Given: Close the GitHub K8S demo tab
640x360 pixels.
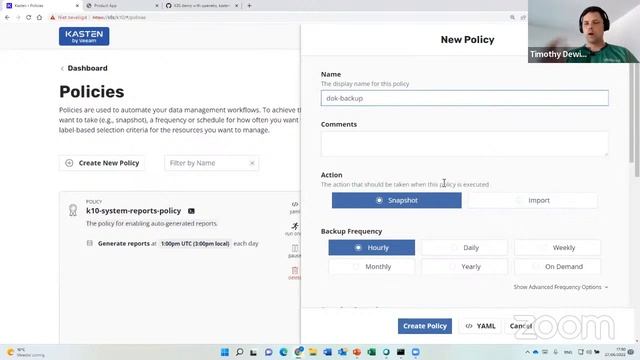Looking at the screenshot, I should click(x=236, y=6).
